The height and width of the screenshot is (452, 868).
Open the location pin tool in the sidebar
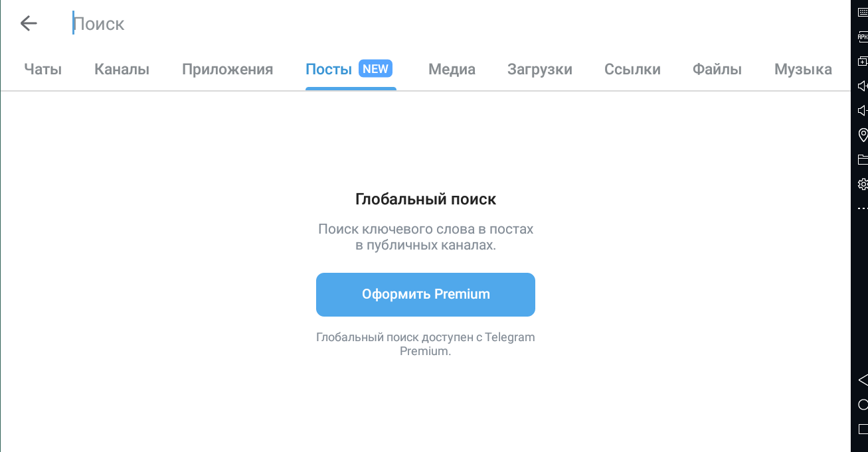point(863,135)
